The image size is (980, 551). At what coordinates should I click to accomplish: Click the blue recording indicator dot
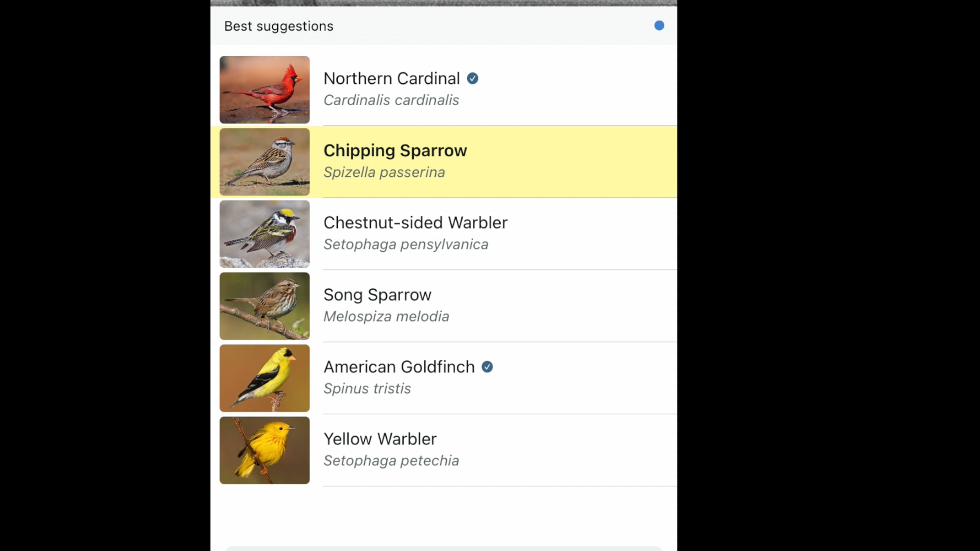pos(659,26)
